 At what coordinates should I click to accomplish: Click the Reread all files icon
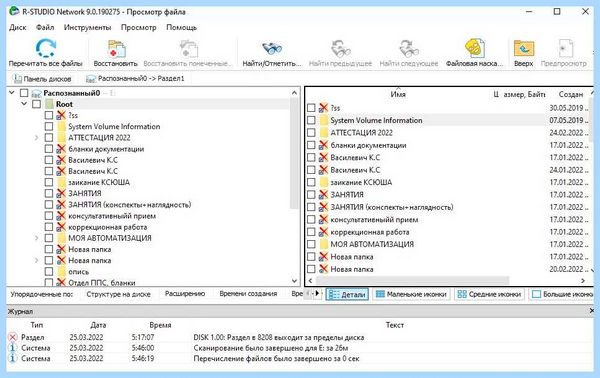(x=46, y=48)
